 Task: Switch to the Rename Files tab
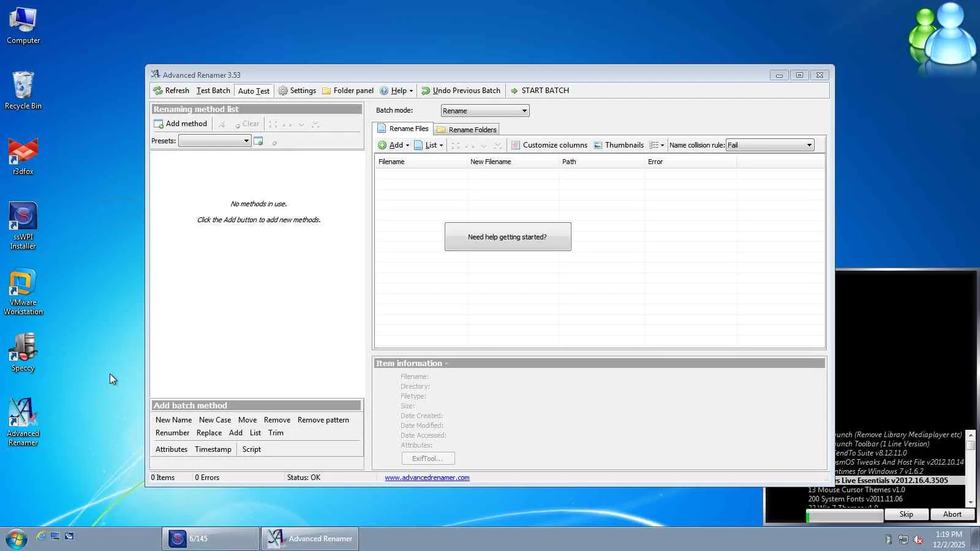tap(403, 129)
